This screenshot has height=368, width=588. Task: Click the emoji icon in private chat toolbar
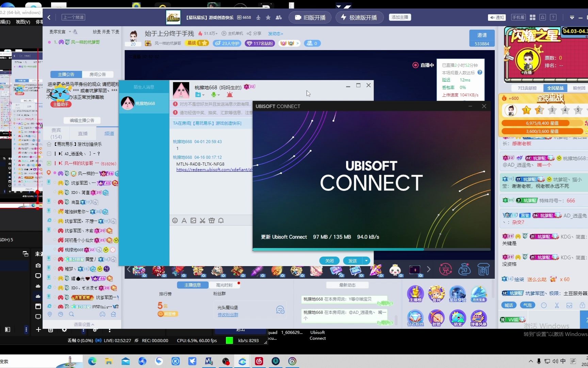pyautogui.click(x=175, y=220)
